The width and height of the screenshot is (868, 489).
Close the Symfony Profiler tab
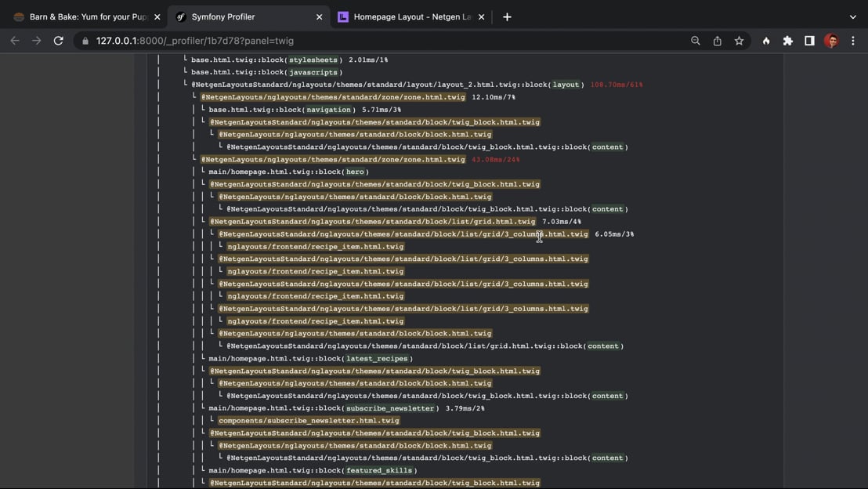(x=319, y=16)
